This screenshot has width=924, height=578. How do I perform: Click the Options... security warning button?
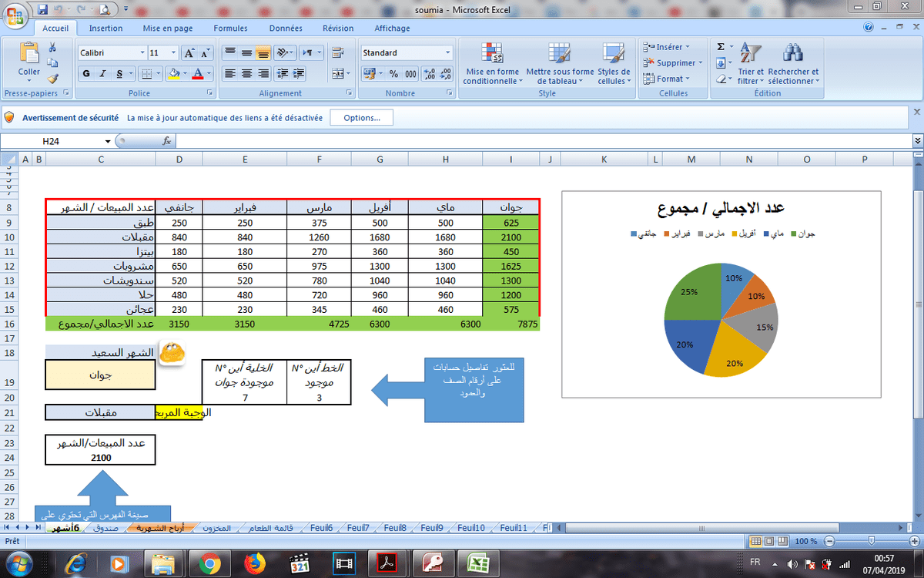coord(361,118)
